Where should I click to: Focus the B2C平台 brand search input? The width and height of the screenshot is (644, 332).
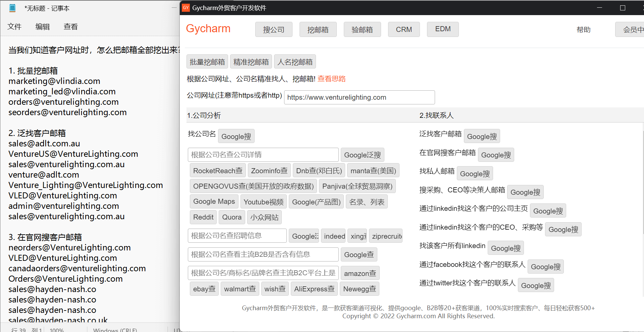(263, 273)
